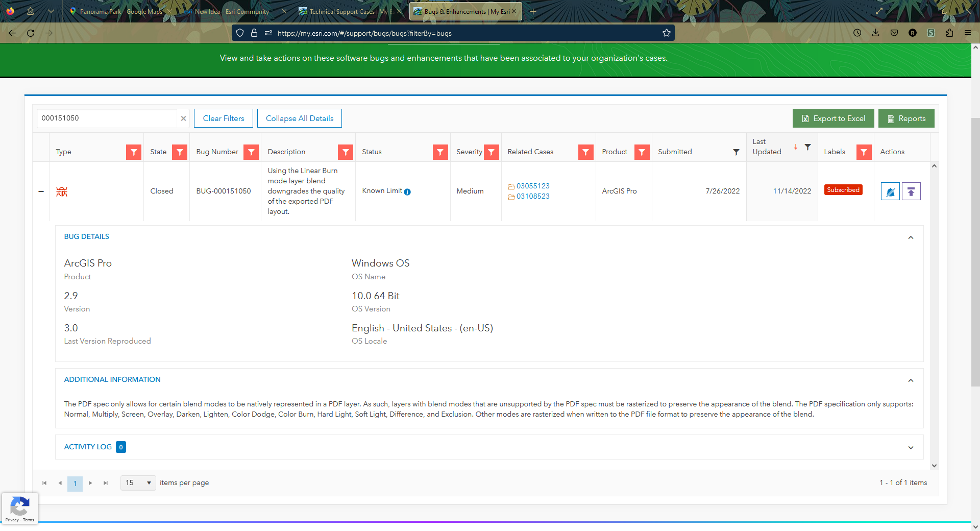Open the extensions puzzle icon
Image resolution: width=980 pixels, height=531 pixels.
[949, 33]
